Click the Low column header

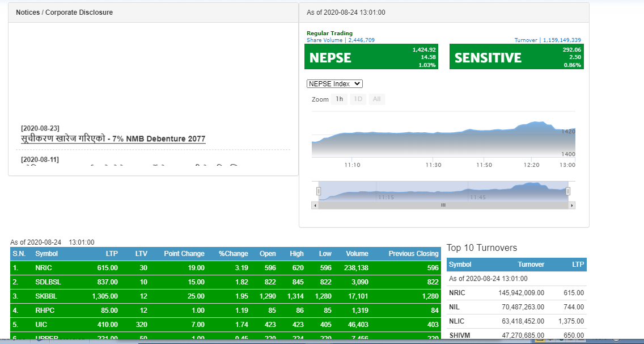(x=325, y=254)
